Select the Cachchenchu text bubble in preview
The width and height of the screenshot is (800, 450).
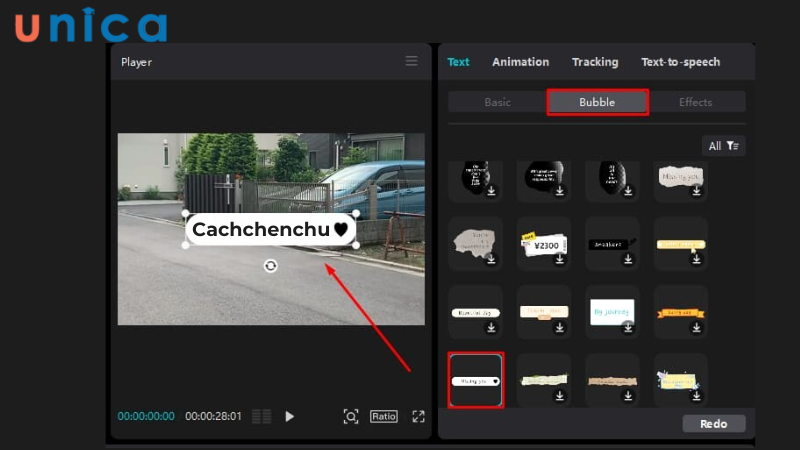pos(270,230)
